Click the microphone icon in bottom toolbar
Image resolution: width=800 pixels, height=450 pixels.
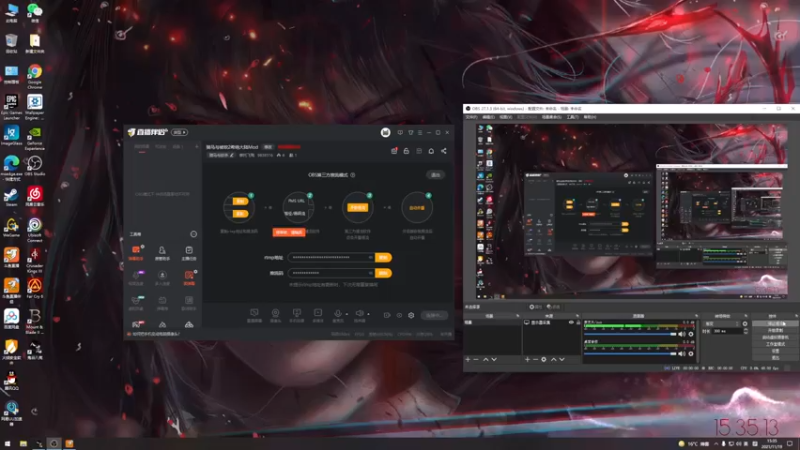tap(337, 313)
